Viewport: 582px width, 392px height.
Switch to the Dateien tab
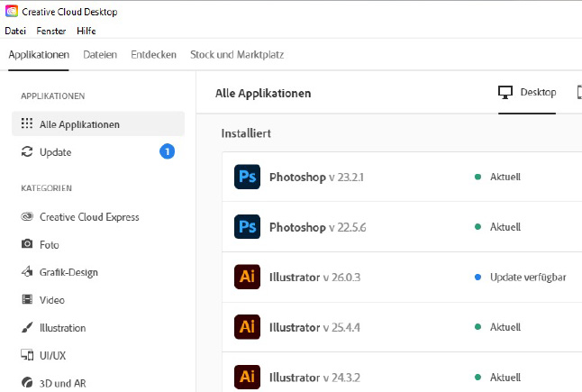[x=100, y=55]
